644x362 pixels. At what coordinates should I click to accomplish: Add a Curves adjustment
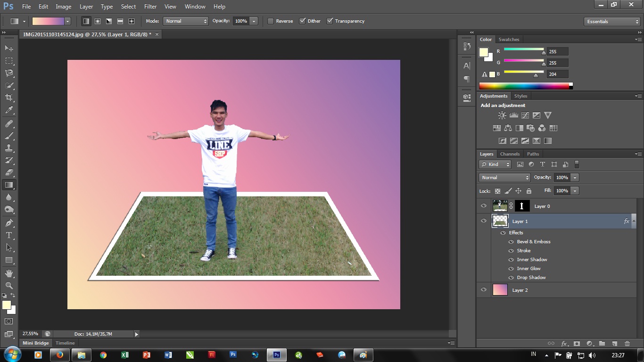tap(525, 115)
